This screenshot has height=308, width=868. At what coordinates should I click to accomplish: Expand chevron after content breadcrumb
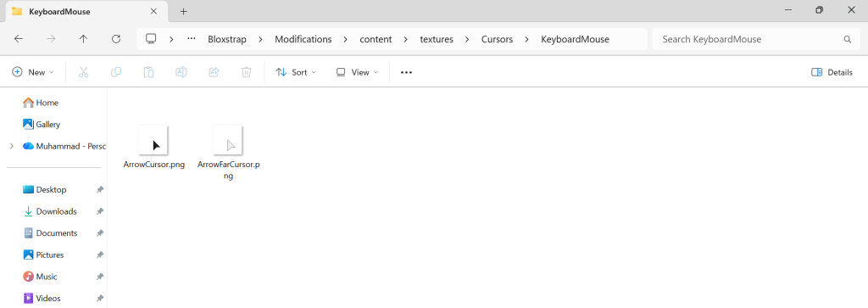pyautogui.click(x=406, y=39)
